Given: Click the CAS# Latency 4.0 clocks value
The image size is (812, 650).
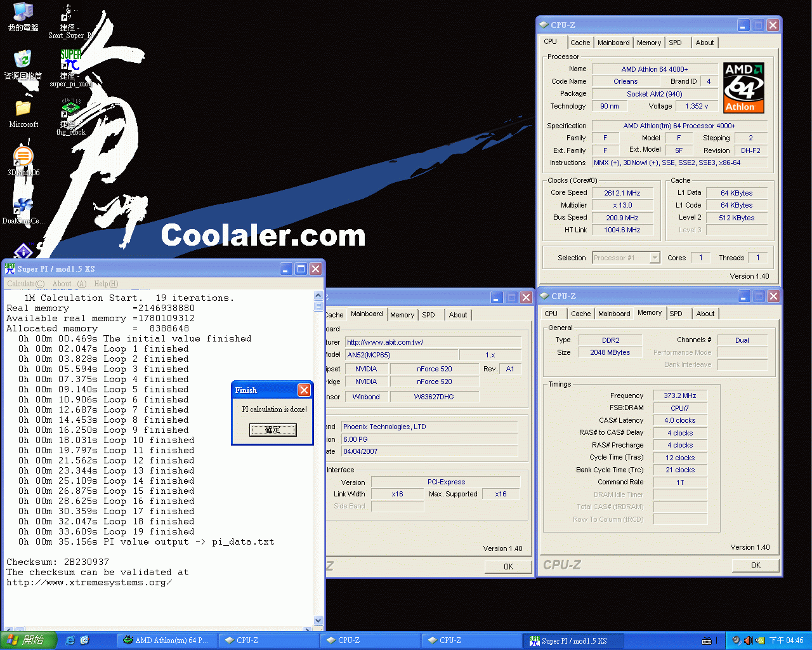Looking at the screenshot, I should pyautogui.click(x=680, y=420).
